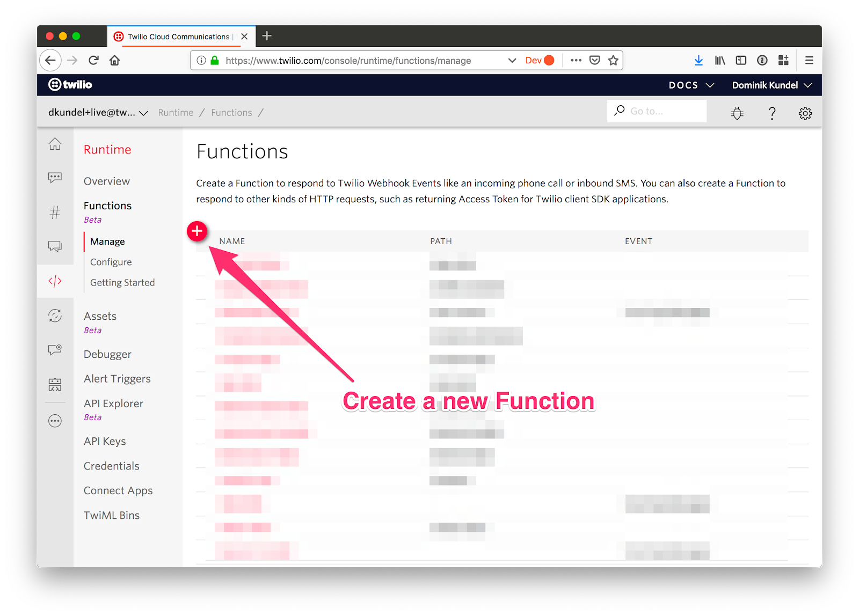859x616 pixels.
Task: Open Credentials in sidebar
Action: [x=112, y=466]
